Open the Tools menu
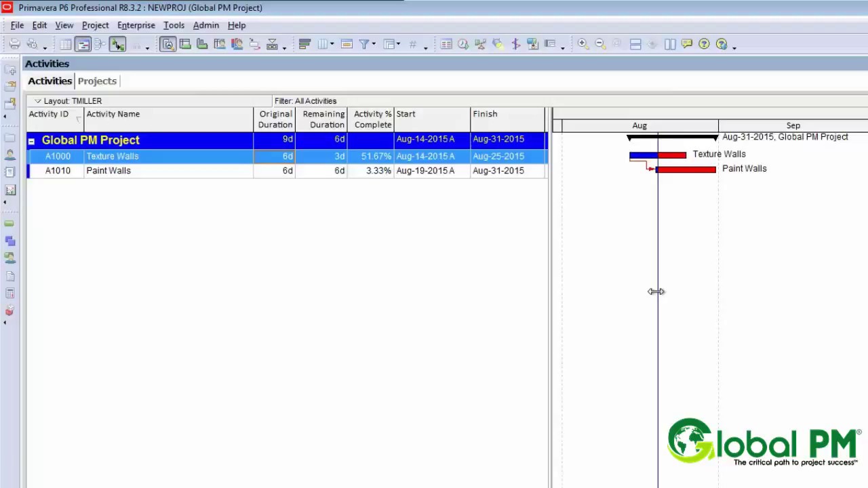Image resolution: width=868 pixels, height=488 pixels. (174, 25)
